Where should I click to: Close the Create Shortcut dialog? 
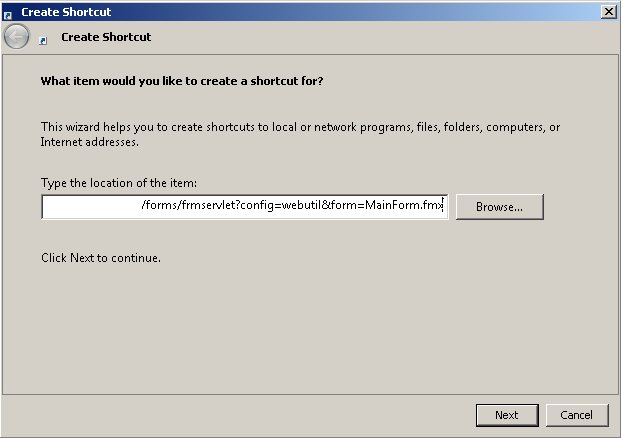[608, 11]
